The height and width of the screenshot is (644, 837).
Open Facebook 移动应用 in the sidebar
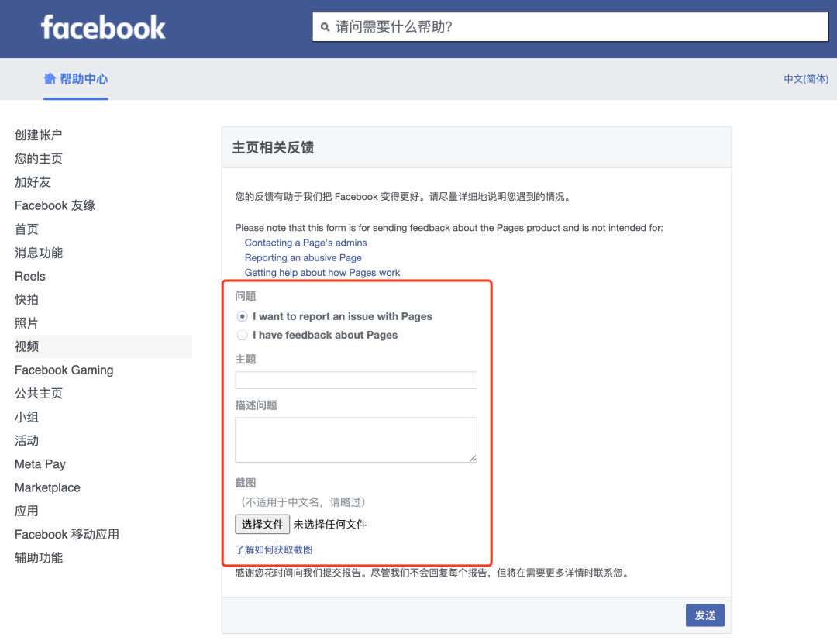pos(67,535)
